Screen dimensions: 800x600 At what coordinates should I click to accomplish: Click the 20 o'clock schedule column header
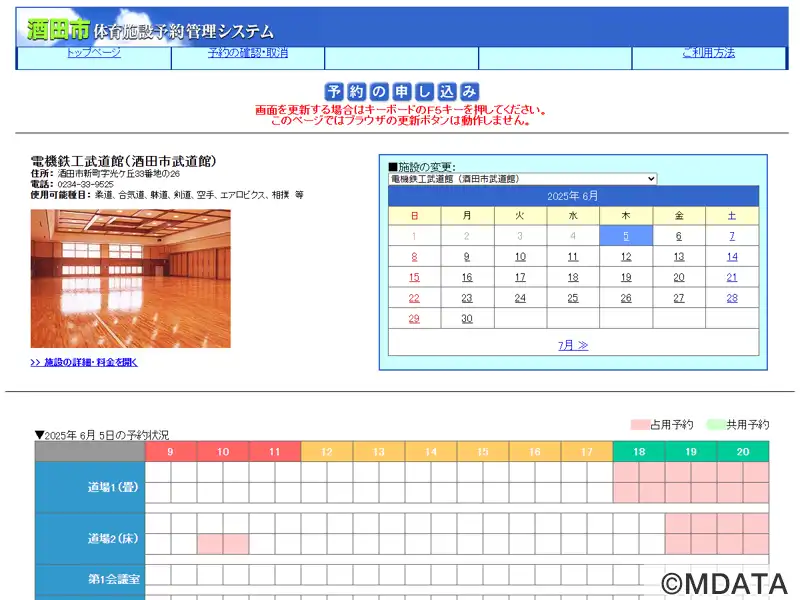click(x=743, y=452)
